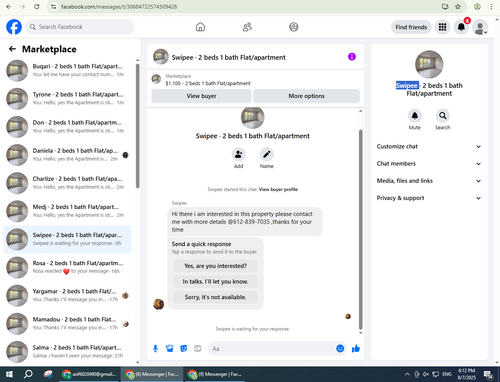This screenshot has width=500, height=382.
Task: Open Charlize conversation in the list
Action: click(68, 183)
